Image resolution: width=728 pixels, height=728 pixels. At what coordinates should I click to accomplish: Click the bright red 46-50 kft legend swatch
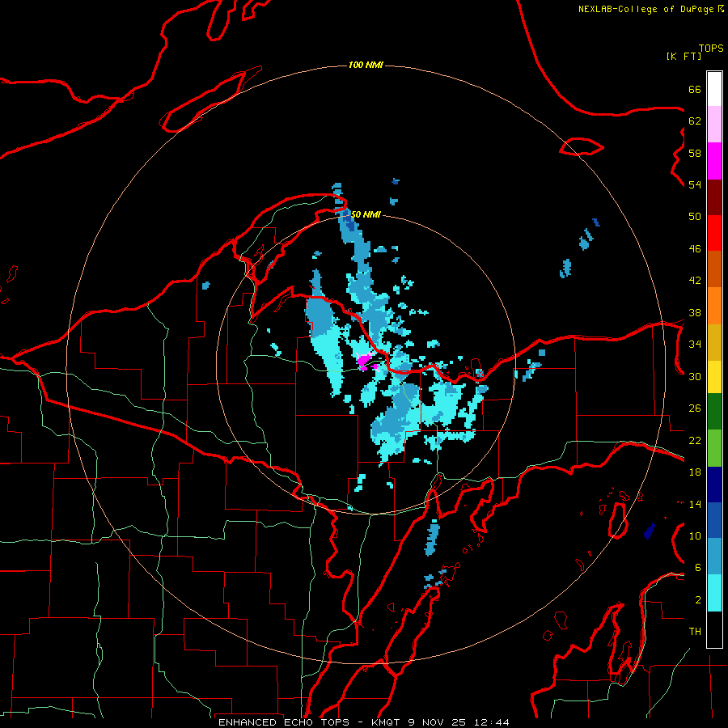pos(714,233)
